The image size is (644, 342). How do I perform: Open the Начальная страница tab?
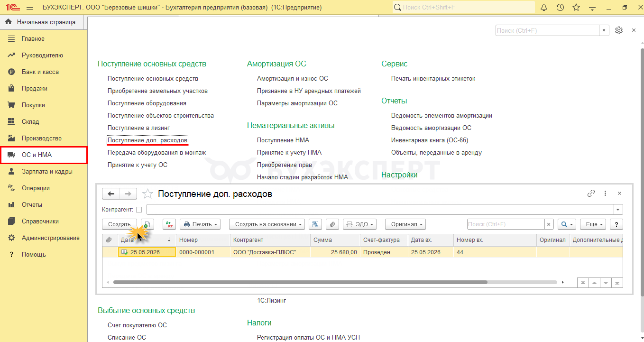(41, 22)
